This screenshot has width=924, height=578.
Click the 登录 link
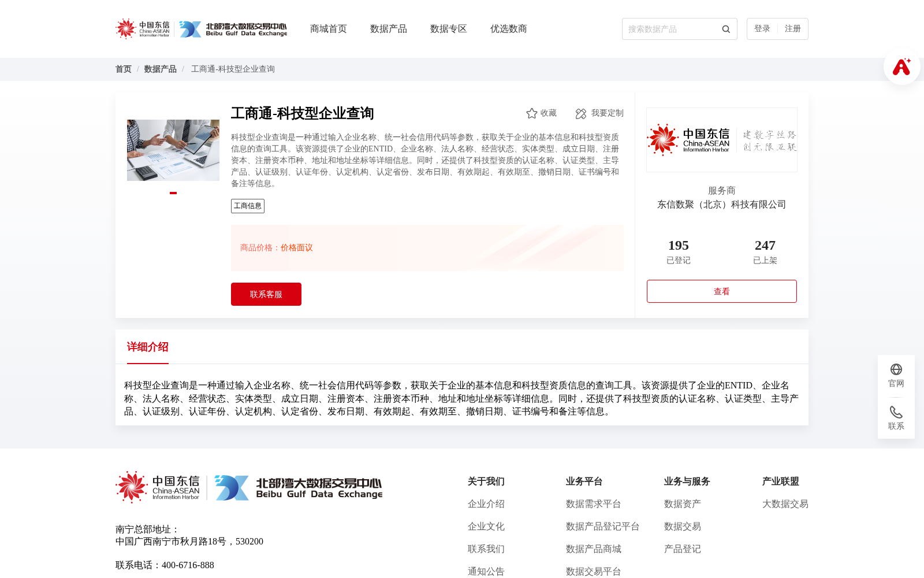pyautogui.click(x=762, y=29)
